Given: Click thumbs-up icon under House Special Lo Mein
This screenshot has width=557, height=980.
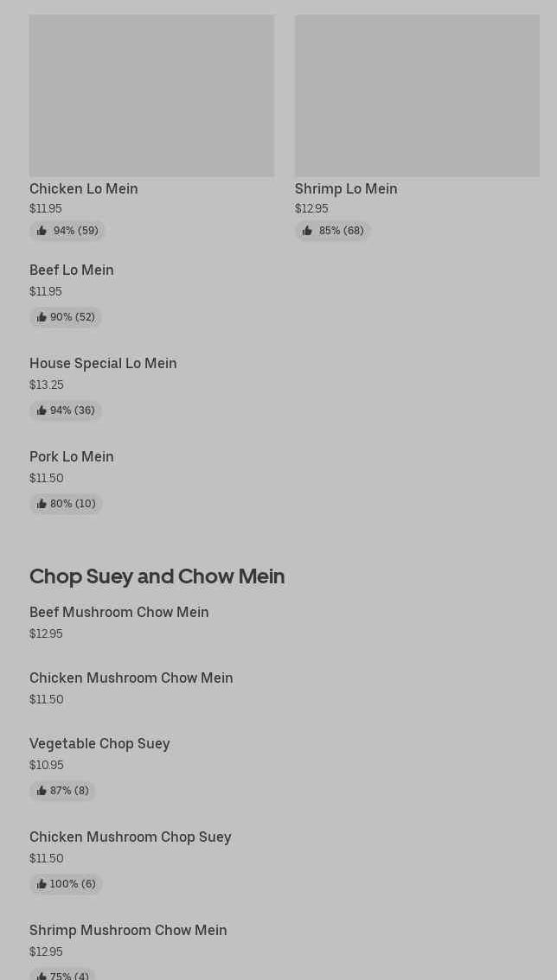Looking at the screenshot, I should tap(42, 410).
